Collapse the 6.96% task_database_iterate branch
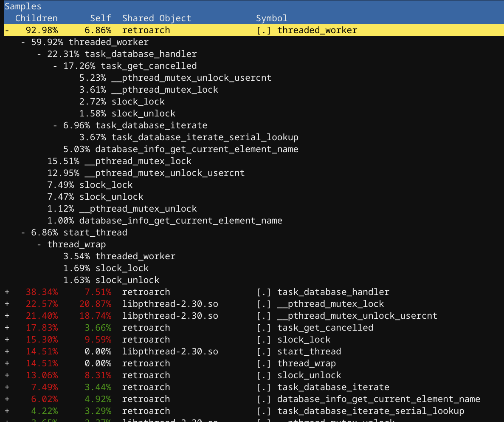Screen dimensions: 504x422 click(x=55, y=125)
